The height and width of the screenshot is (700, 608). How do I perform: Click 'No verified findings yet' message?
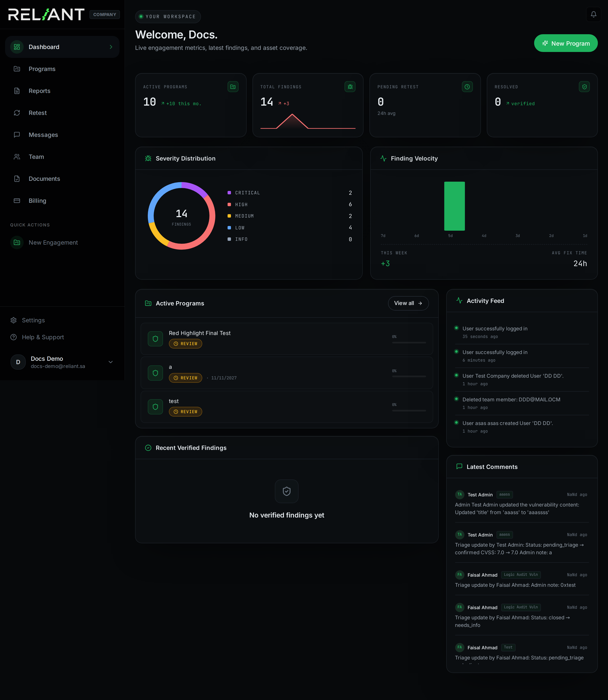tap(287, 515)
